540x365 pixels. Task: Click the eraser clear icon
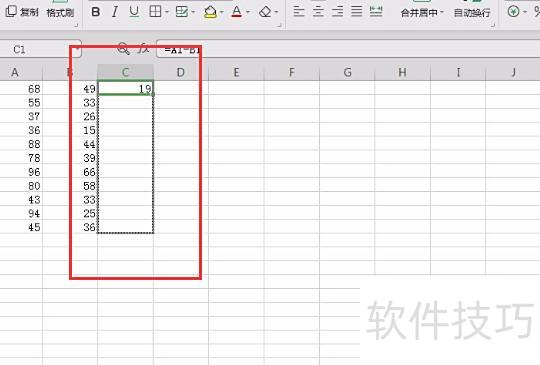click(x=265, y=12)
